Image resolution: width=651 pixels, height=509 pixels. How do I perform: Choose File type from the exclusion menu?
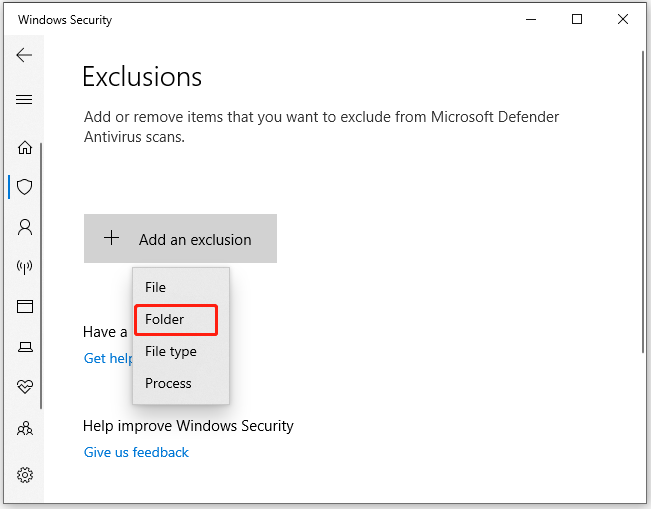[x=181, y=351]
